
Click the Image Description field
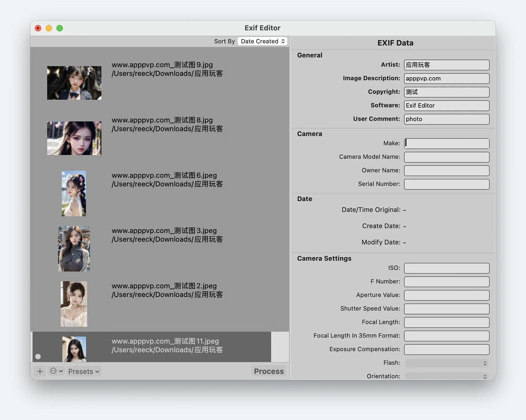[x=446, y=79]
